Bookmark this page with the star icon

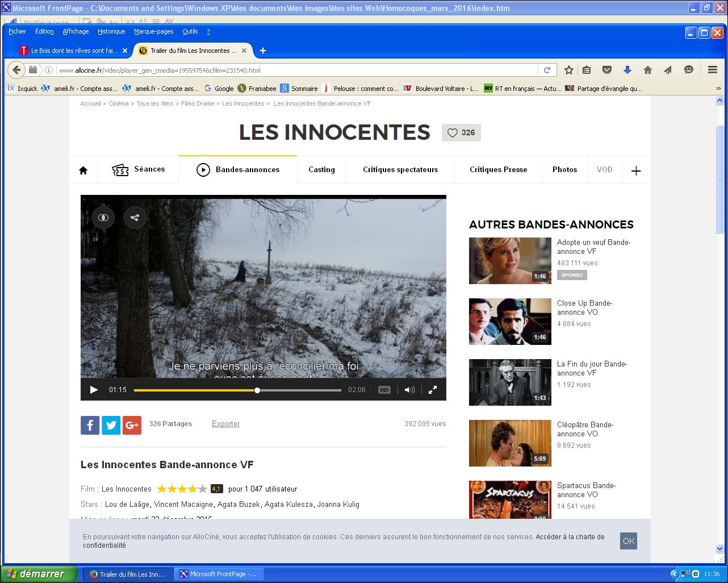click(569, 70)
